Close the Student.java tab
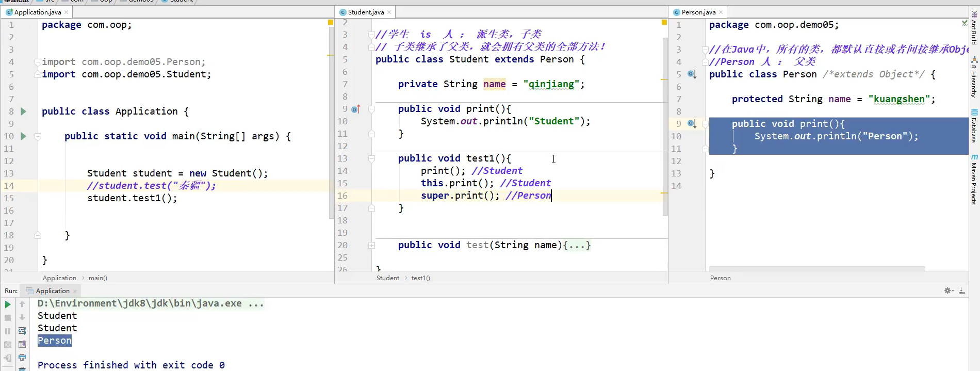Viewport: 980px width, 371px height. (x=389, y=12)
